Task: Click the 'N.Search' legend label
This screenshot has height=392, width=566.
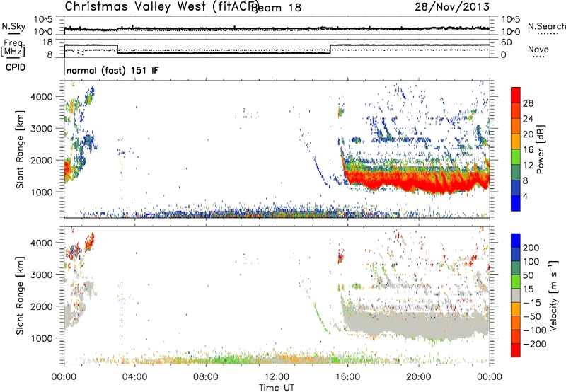Action: (x=546, y=26)
